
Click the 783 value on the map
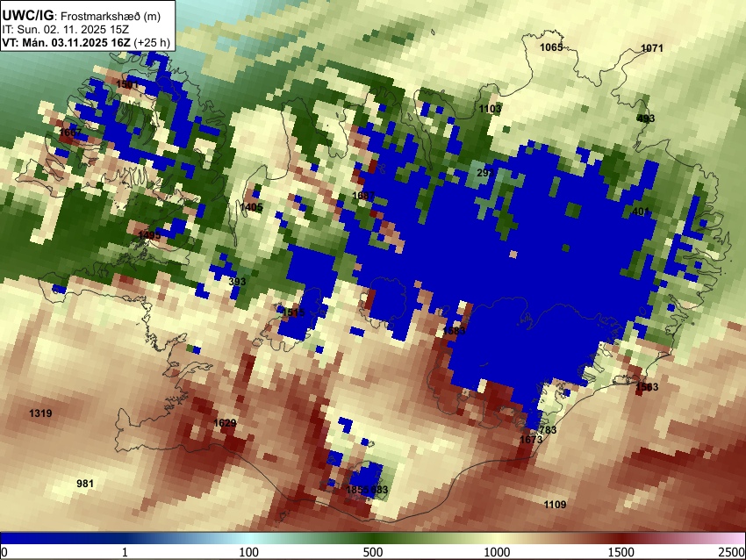click(548, 430)
